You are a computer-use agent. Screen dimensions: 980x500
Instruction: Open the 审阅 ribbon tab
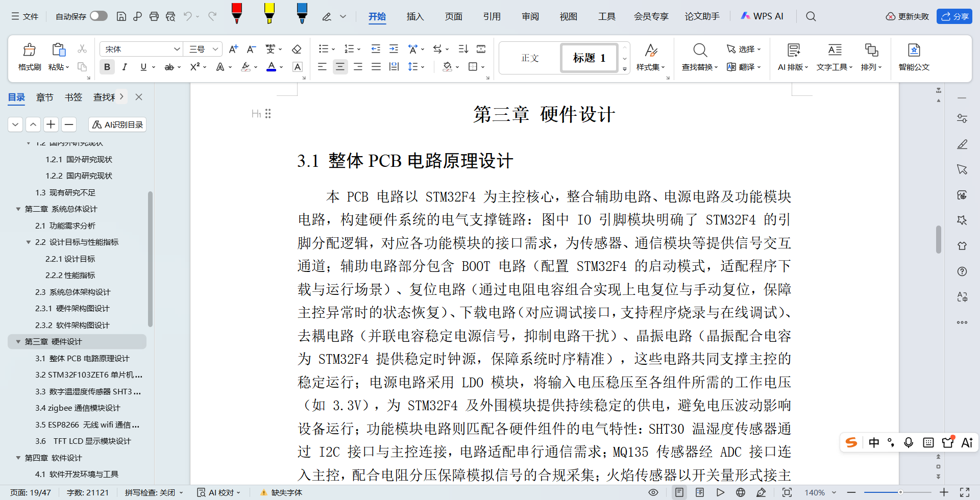coord(530,16)
